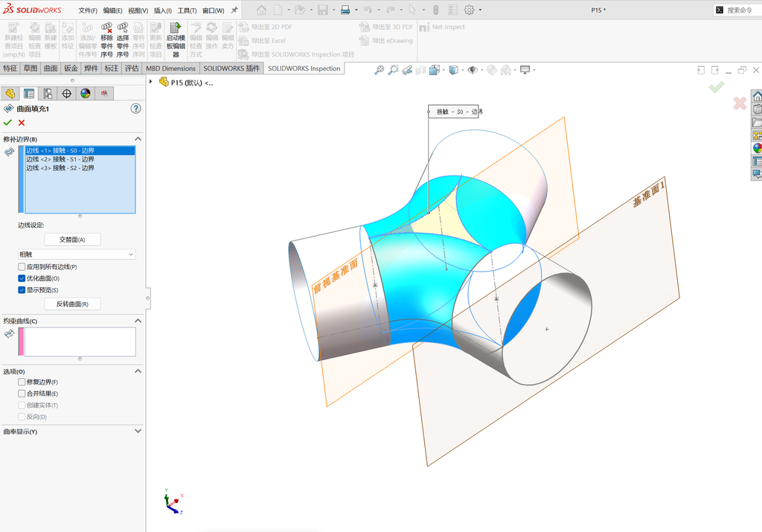Click the Zoom to Fit icon
The width and height of the screenshot is (762, 532).
click(x=379, y=70)
